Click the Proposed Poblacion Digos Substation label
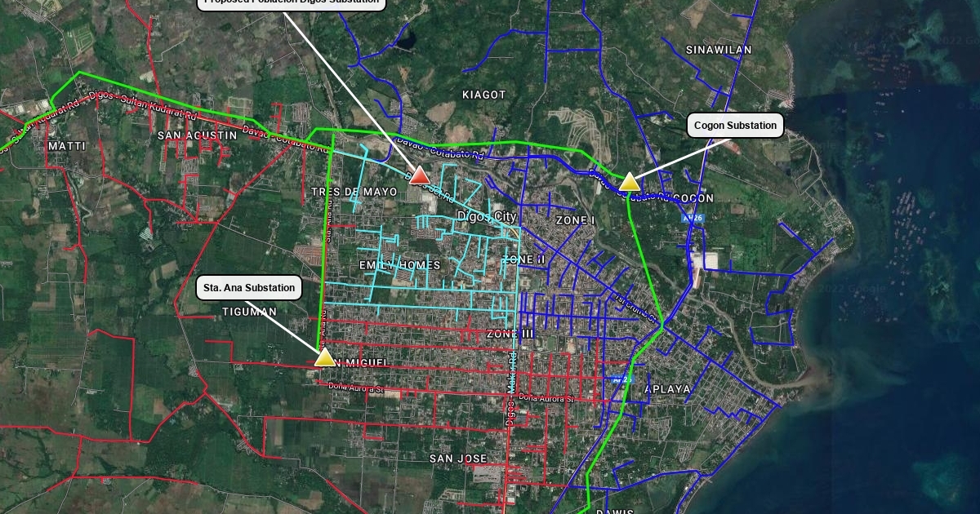 coord(292,2)
